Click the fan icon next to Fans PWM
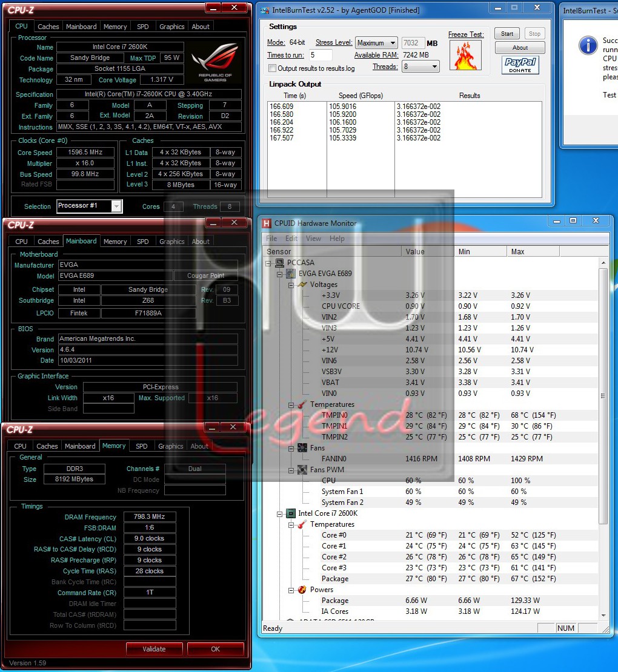Screen dimensions: 618x672 (302, 470)
